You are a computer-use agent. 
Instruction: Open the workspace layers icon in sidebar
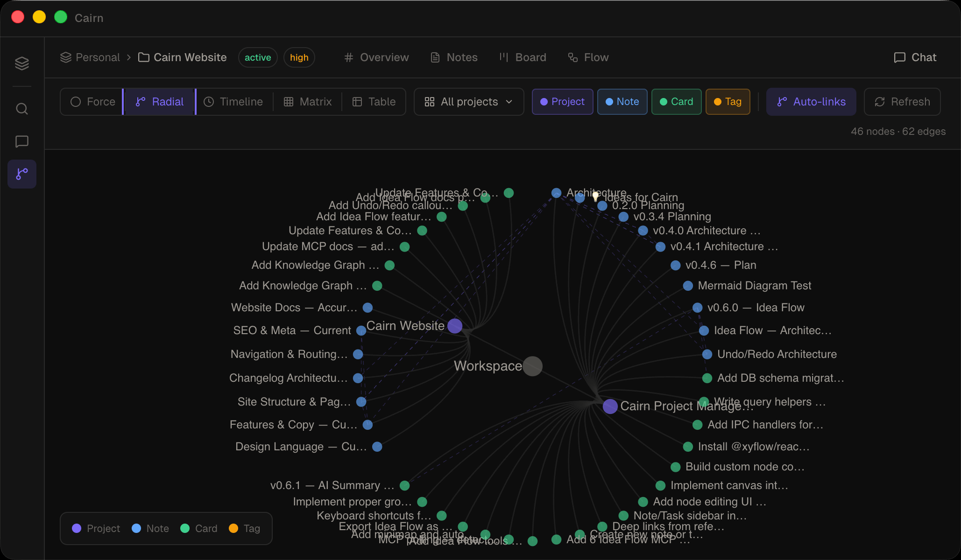[x=22, y=63]
